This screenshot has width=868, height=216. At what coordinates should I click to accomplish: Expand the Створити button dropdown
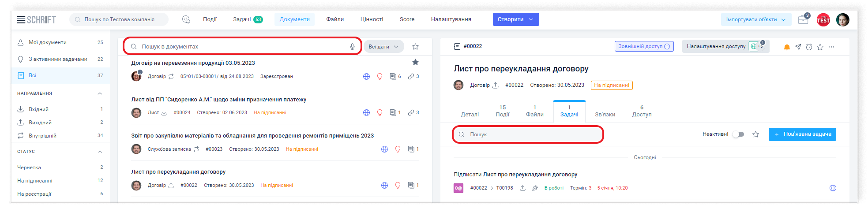coord(531,19)
